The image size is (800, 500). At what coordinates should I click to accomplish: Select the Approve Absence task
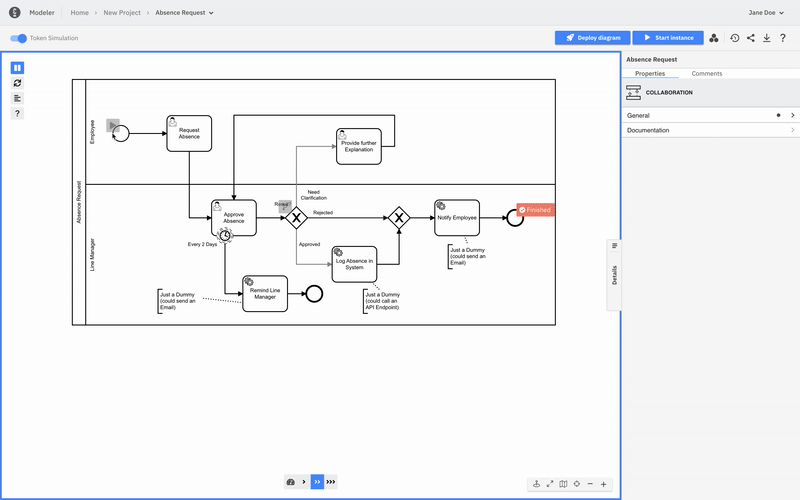click(233, 217)
